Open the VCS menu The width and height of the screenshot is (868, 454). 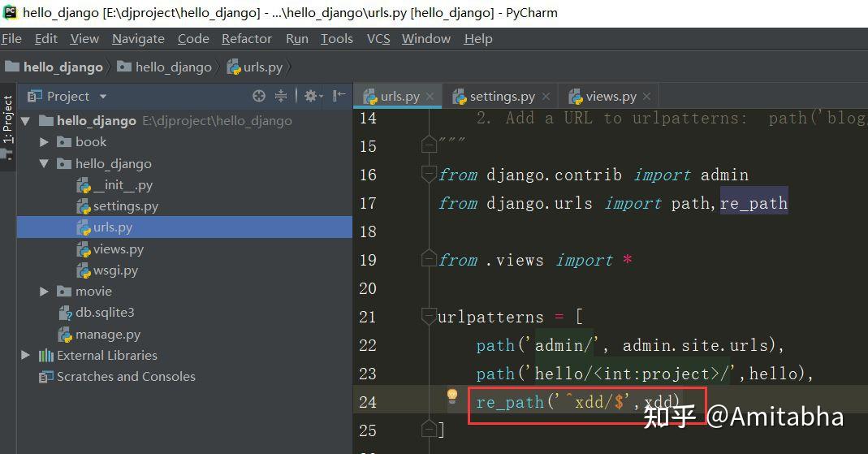(x=378, y=39)
